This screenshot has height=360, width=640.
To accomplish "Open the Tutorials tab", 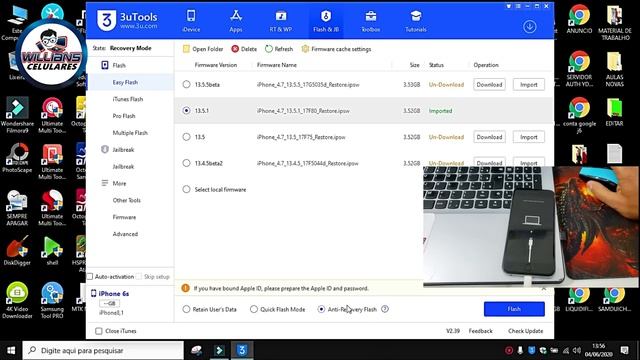I will click(416, 21).
